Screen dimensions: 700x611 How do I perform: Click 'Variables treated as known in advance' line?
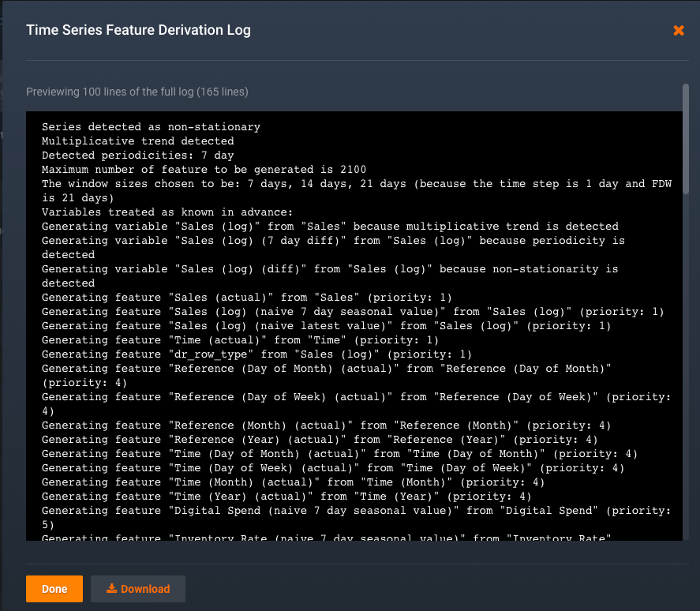pos(167,212)
